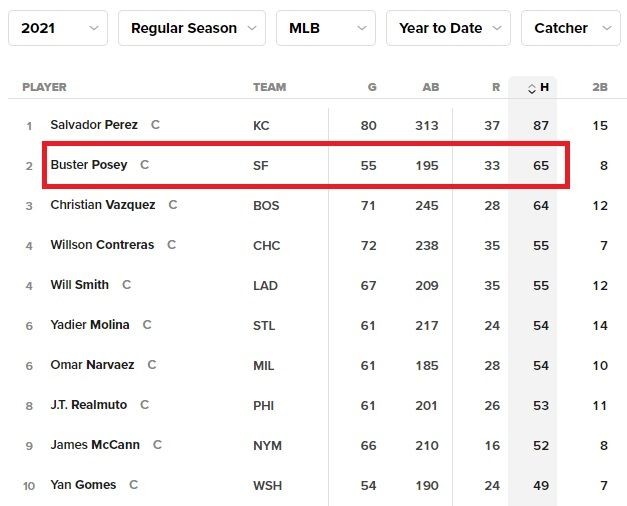Click the PLAYER column header
The image size is (627, 506).
tap(45, 87)
